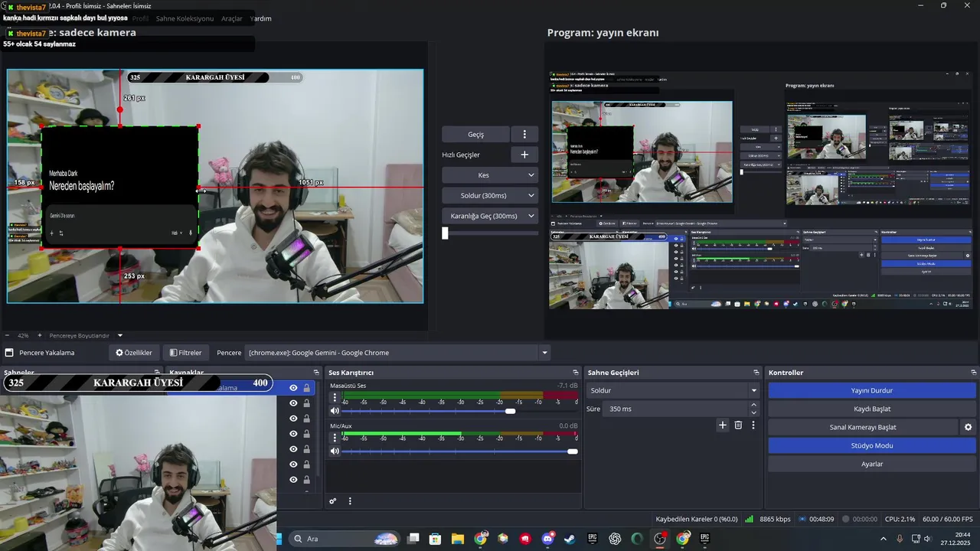
Task: Toggle Stüdyo Modu button
Action: [x=872, y=445]
